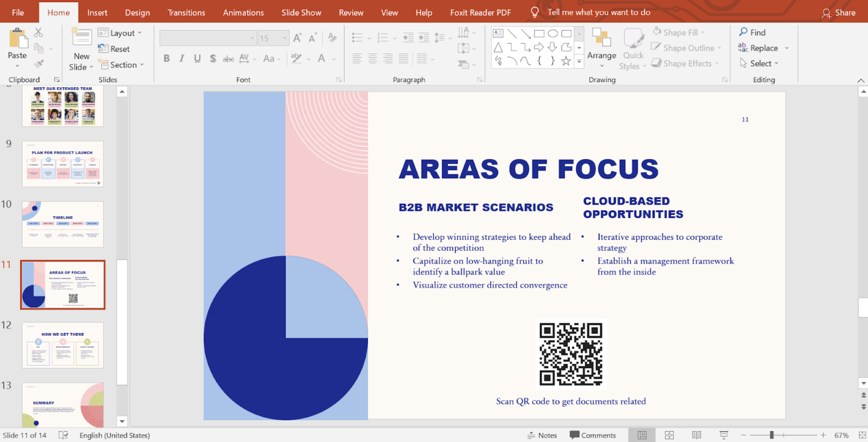
Task: Switch to the Design tab
Action: (137, 13)
